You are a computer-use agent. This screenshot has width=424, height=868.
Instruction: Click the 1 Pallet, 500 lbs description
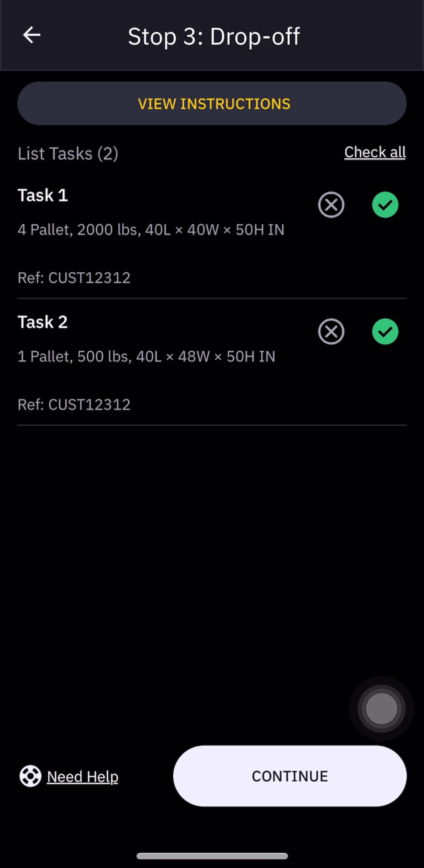click(146, 356)
